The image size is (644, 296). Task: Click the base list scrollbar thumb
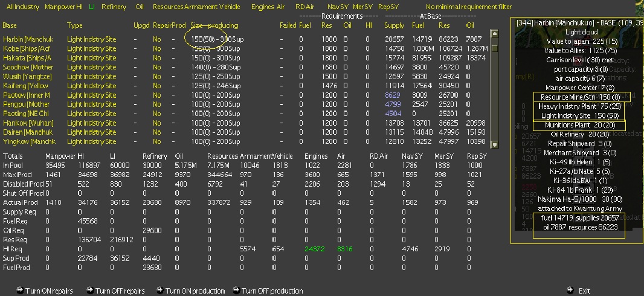click(495, 48)
